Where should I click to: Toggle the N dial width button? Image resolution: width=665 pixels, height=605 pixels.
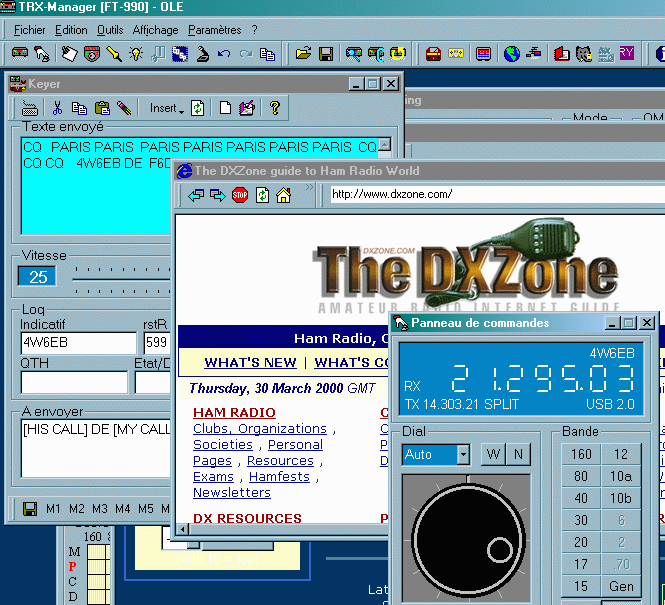coord(518,454)
